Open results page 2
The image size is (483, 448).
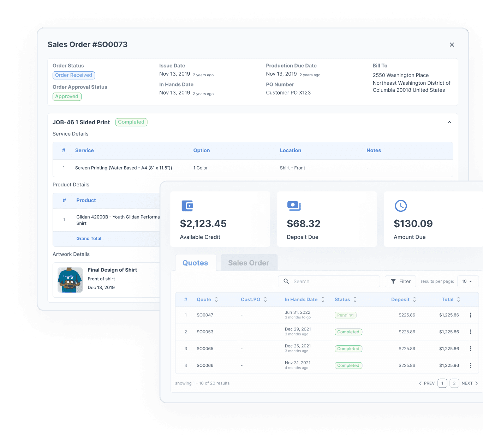tap(454, 383)
